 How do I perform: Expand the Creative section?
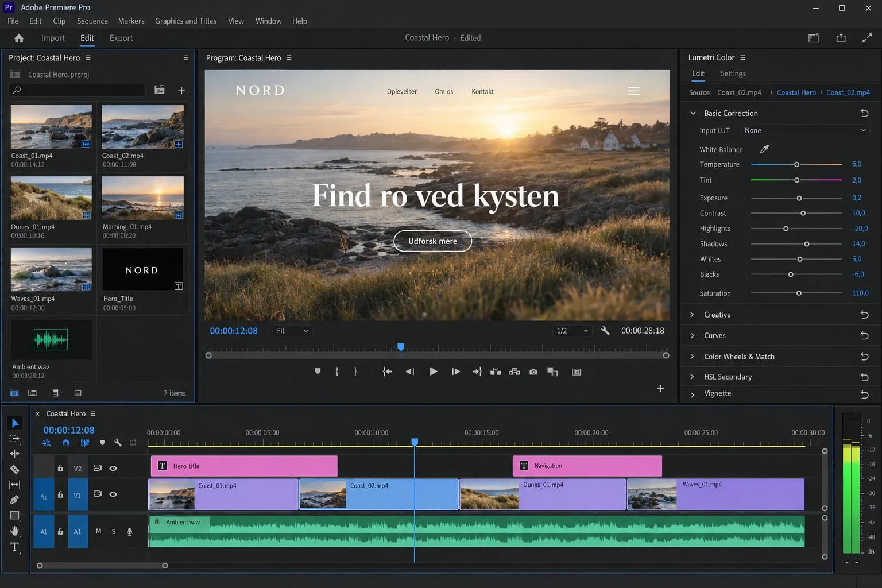click(692, 315)
